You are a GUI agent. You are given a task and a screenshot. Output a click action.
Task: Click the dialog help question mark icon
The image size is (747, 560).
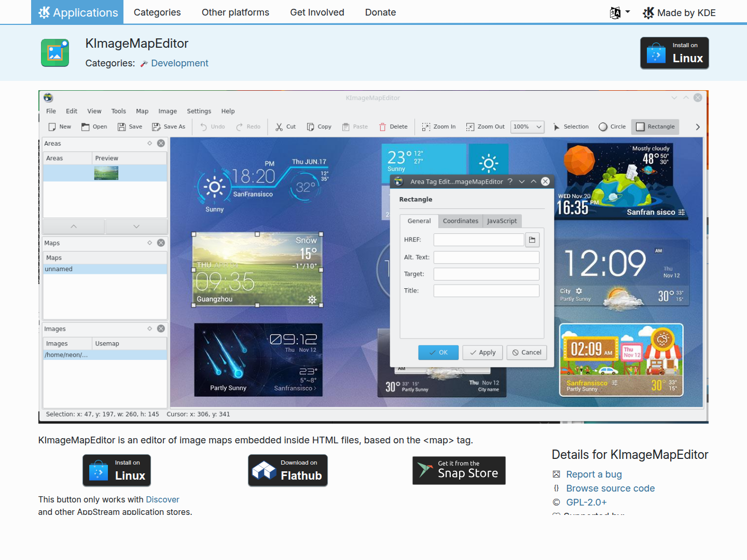[x=510, y=181]
